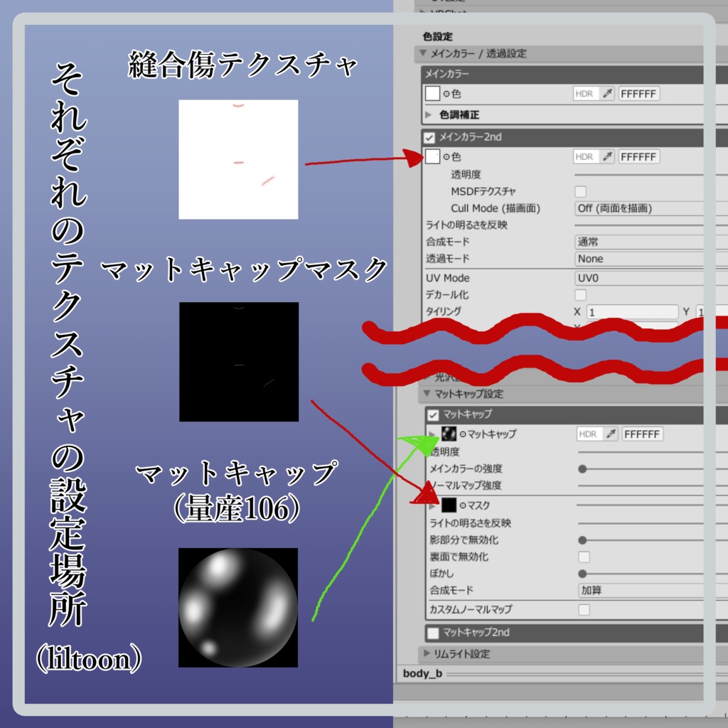Click the HDR button in the main color row

583,93
